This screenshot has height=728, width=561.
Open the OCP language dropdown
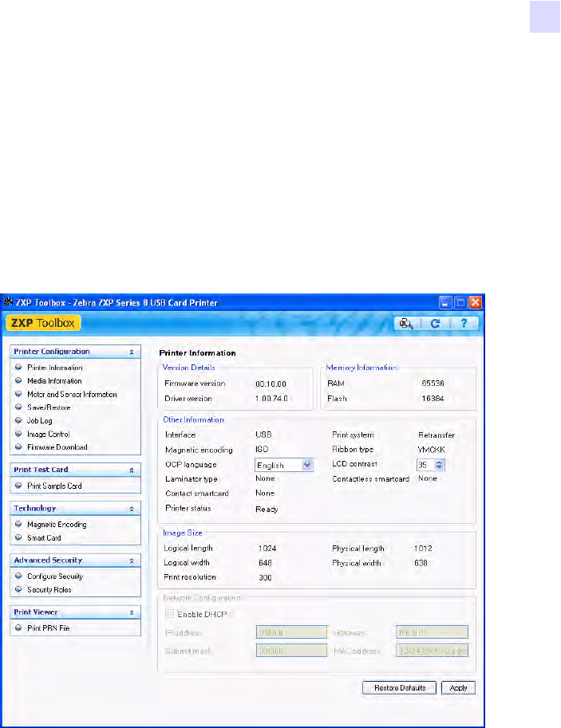pos(307,465)
